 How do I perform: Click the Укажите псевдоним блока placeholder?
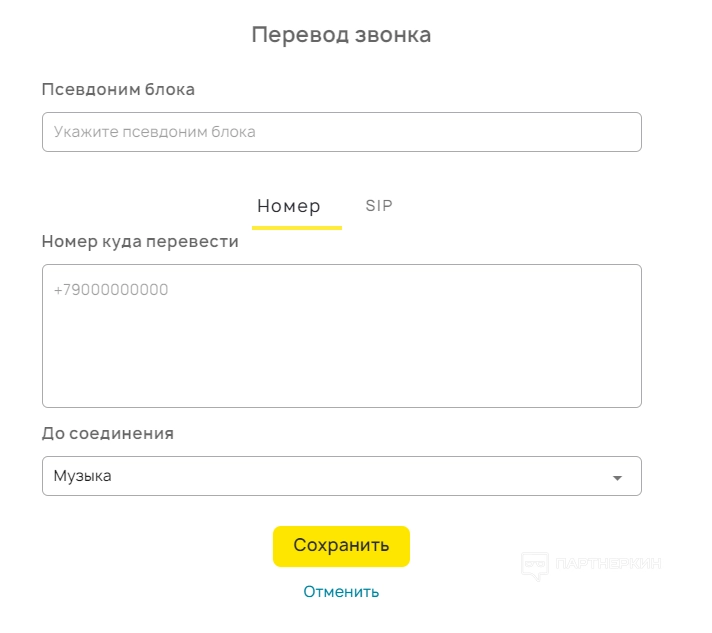click(154, 132)
